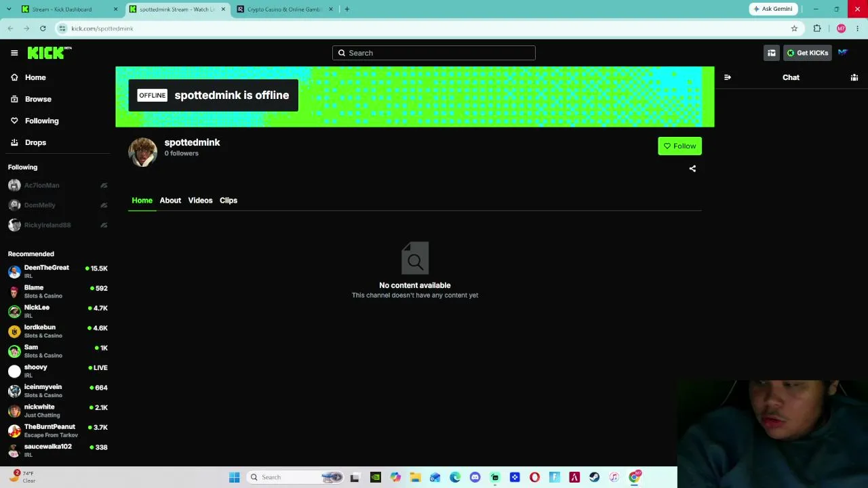Open File Explorer from the taskbar
Viewport: 868px width, 488px height.
click(x=415, y=477)
